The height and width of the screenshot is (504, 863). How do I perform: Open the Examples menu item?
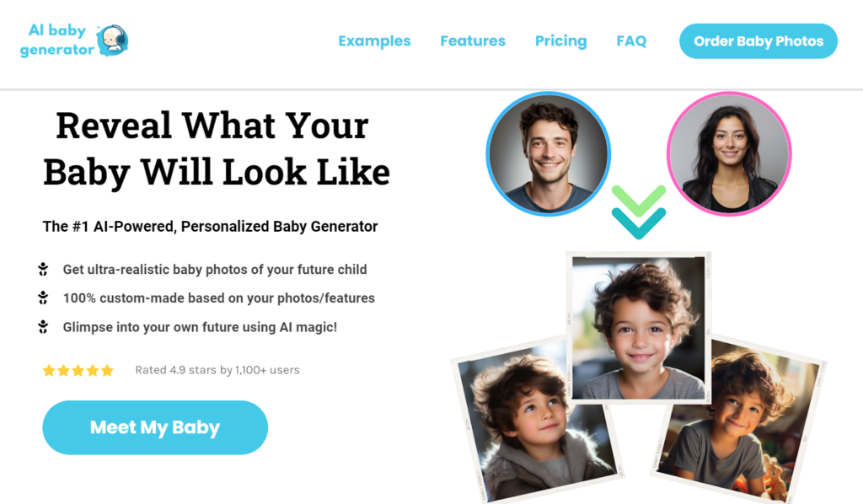tap(374, 40)
